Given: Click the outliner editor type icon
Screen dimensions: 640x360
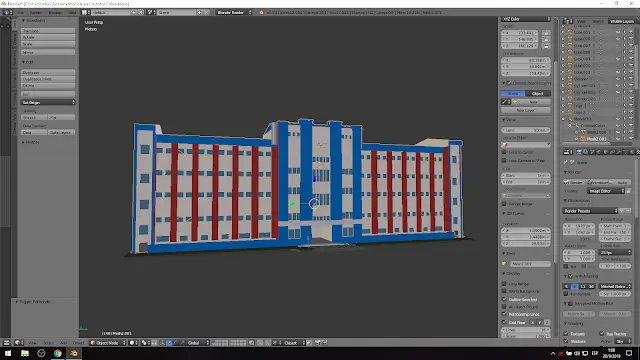Looking at the screenshot, I should pyautogui.click(x=567, y=21).
